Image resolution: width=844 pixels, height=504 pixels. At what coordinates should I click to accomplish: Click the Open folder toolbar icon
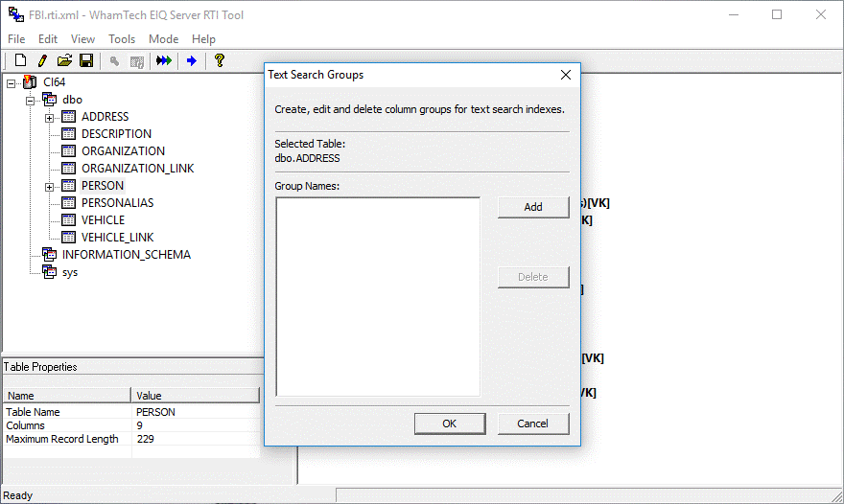(x=64, y=61)
